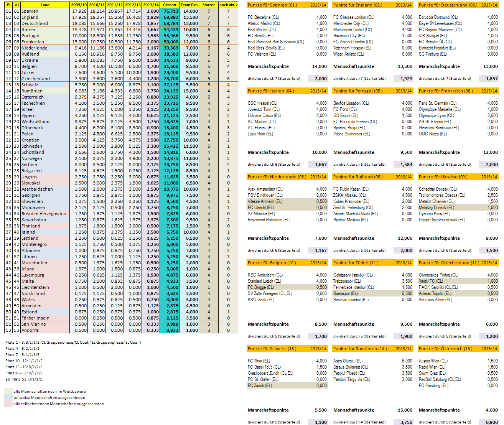Click the 'Punkte für Belgien (10.)' section header
The image size is (504, 425).
pyautogui.click(x=287, y=263)
